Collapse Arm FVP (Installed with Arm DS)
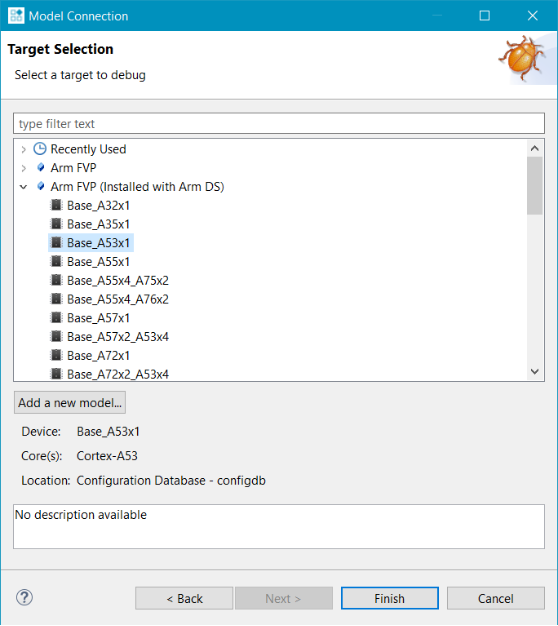Viewport: 558px width, 626px height. pyautogui.click(x=24, y=186)
